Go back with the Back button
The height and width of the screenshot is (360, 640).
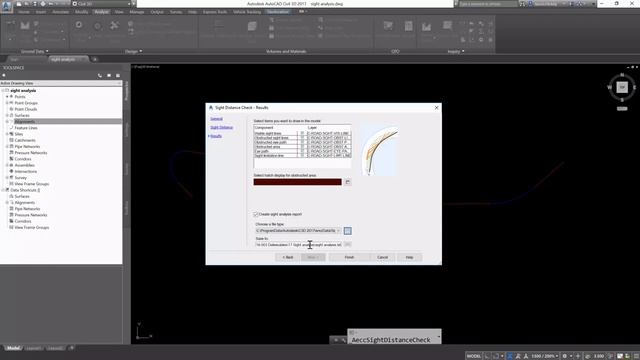point(288,257)
